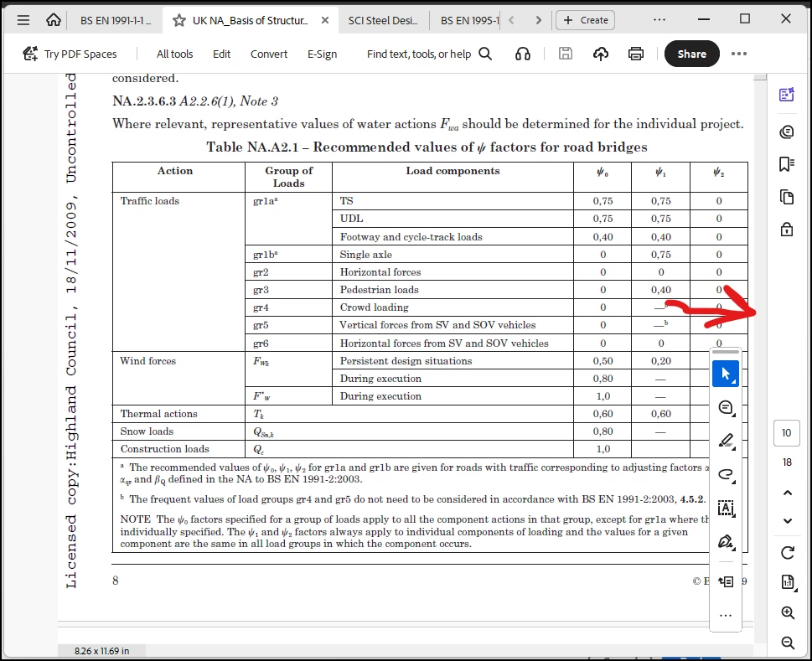Activate the Select cursor tool

click(x=726, y=374)
